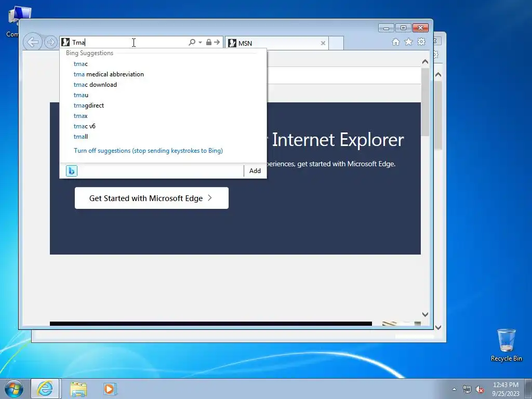Click the muted volume tray icon
The height and width of the screenshot is (399, 532).
point(480,390)
